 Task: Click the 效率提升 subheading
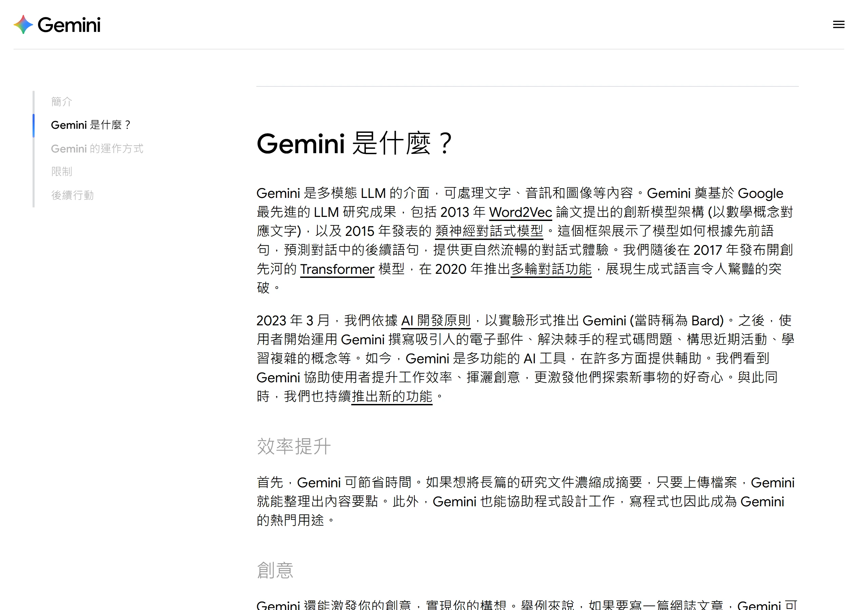pos(294,446)
